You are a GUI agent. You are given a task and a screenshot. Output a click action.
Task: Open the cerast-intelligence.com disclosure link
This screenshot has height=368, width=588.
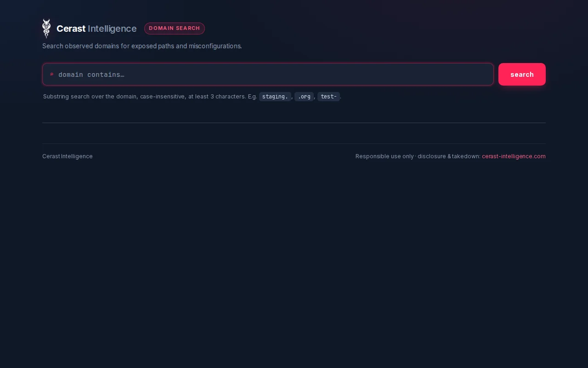(x=514, y=156)
